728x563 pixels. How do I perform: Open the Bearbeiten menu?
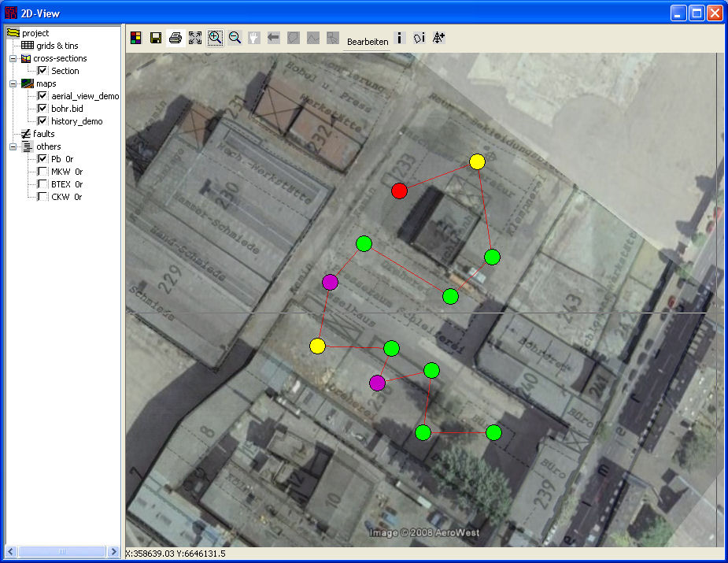368,42
